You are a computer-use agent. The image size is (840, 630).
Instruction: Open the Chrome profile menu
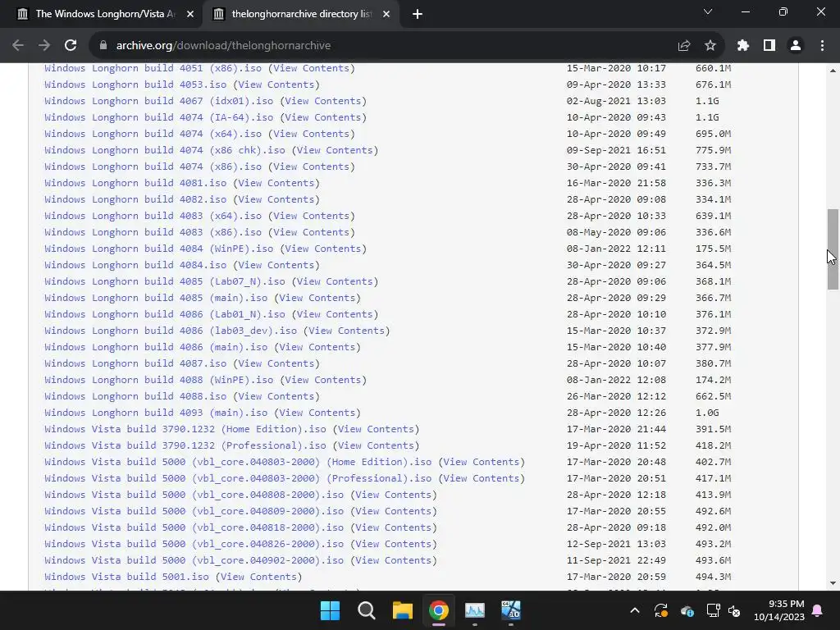coord(796,46)
